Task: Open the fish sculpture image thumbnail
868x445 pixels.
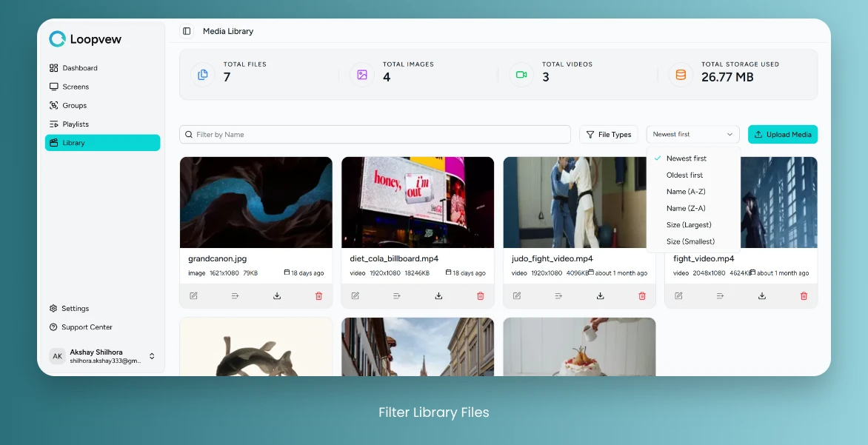Action: tap(256, 347)
